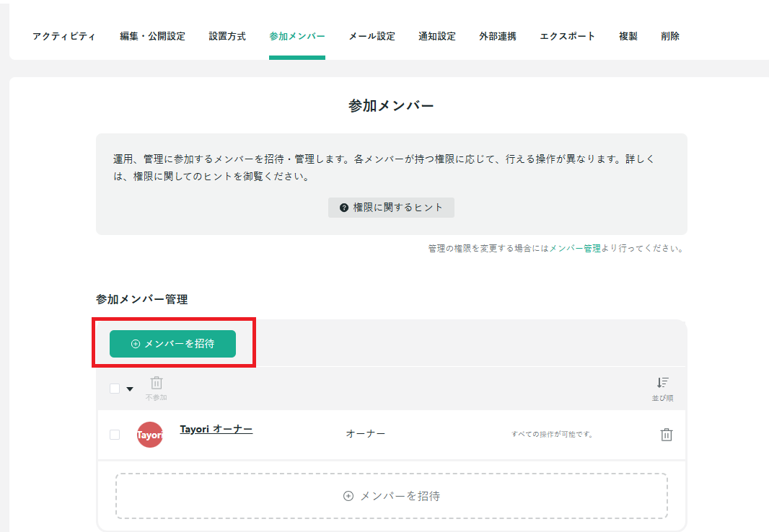
Task: Expand the member selection options menu
Action: tap(130, 388)
